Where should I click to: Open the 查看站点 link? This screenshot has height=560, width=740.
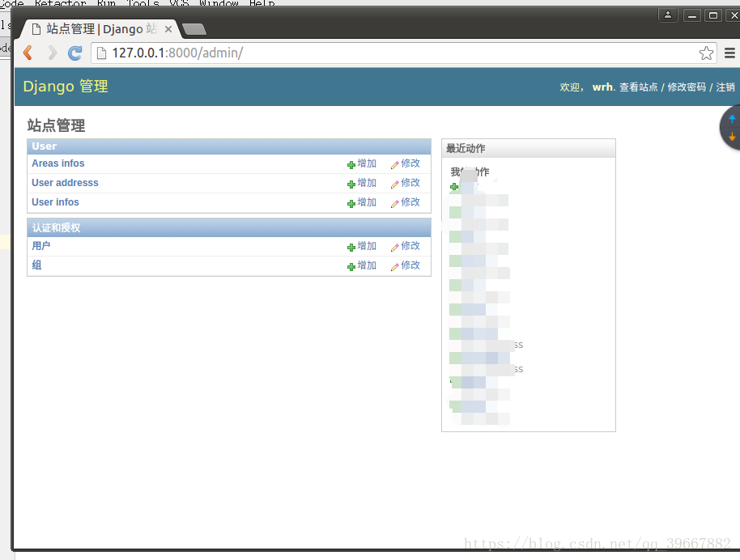[638, 87]
